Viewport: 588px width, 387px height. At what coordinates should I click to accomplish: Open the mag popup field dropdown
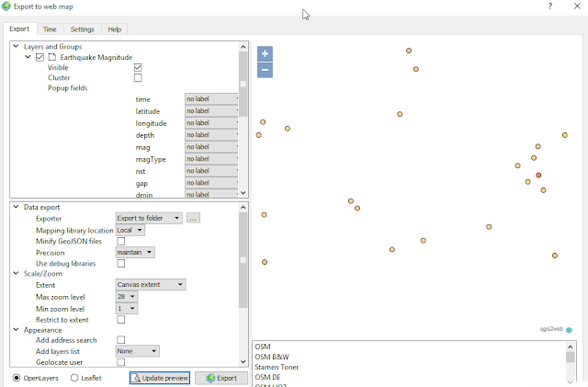211,147
